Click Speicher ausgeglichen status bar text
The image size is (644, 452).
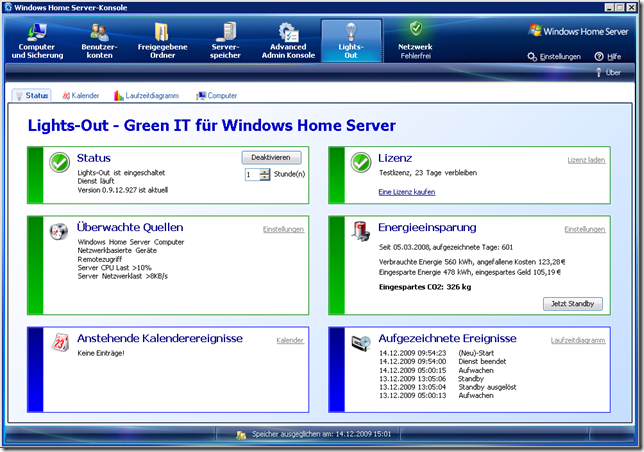coord(321,434)
